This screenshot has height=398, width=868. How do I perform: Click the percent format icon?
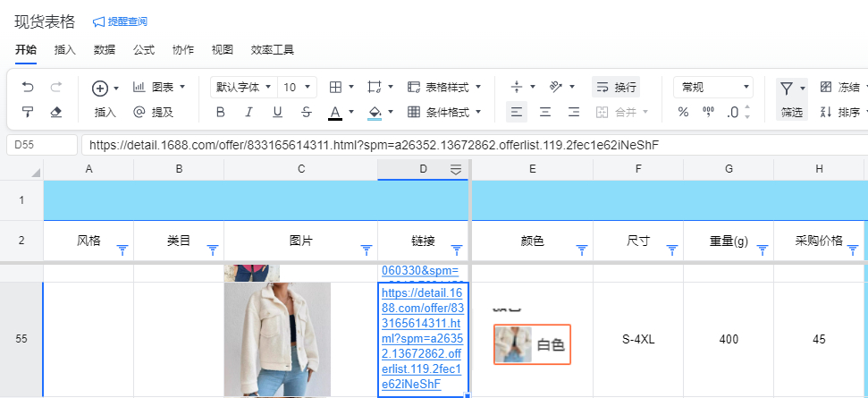point(683,112)
